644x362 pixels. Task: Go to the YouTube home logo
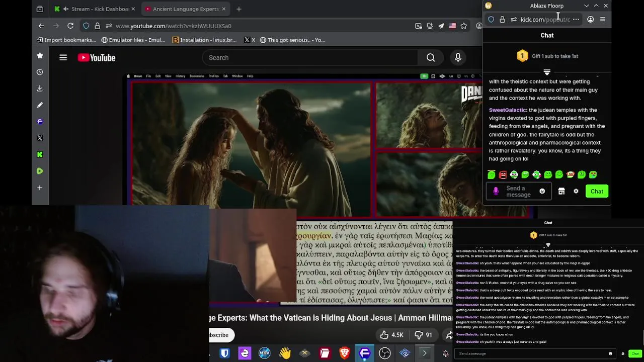pyautogui.click(x=97, y=58)
